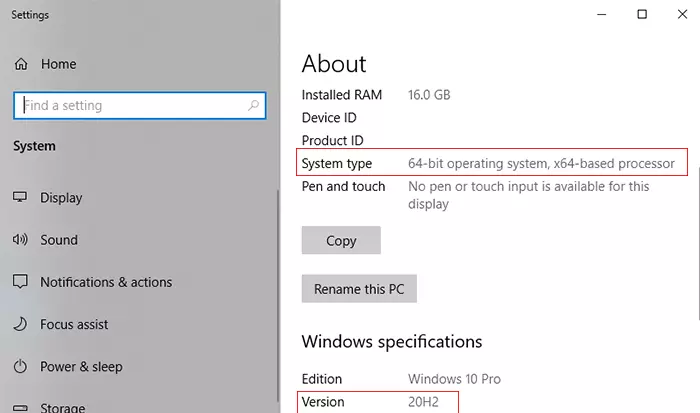This screenshot has width=700, height=413.
Task: Select Power & sleep
Action: [81, 367]
